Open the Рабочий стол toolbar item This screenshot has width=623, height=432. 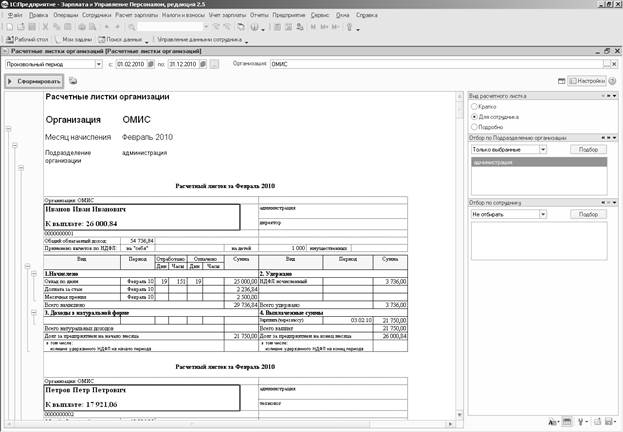(34, 39)
